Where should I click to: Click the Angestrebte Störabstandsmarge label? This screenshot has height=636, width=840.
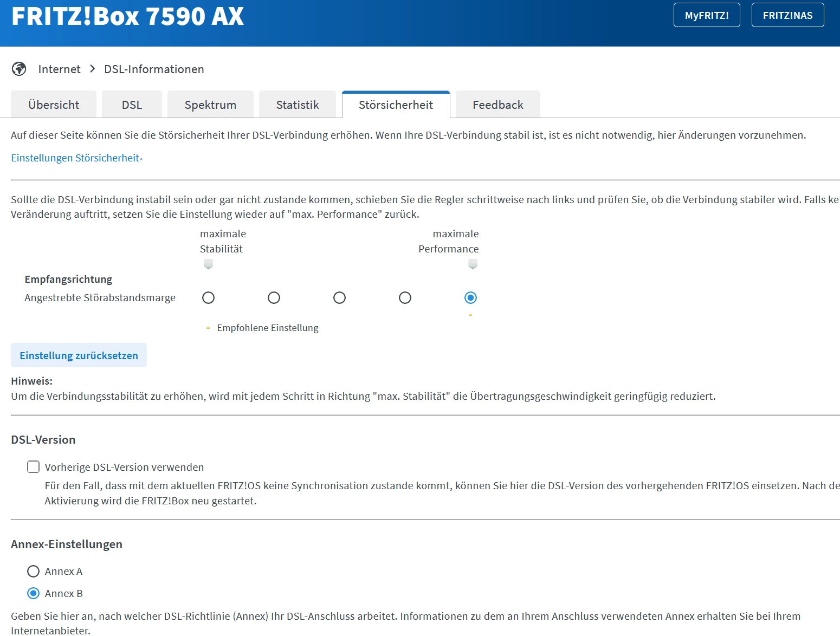click(100, 297)
